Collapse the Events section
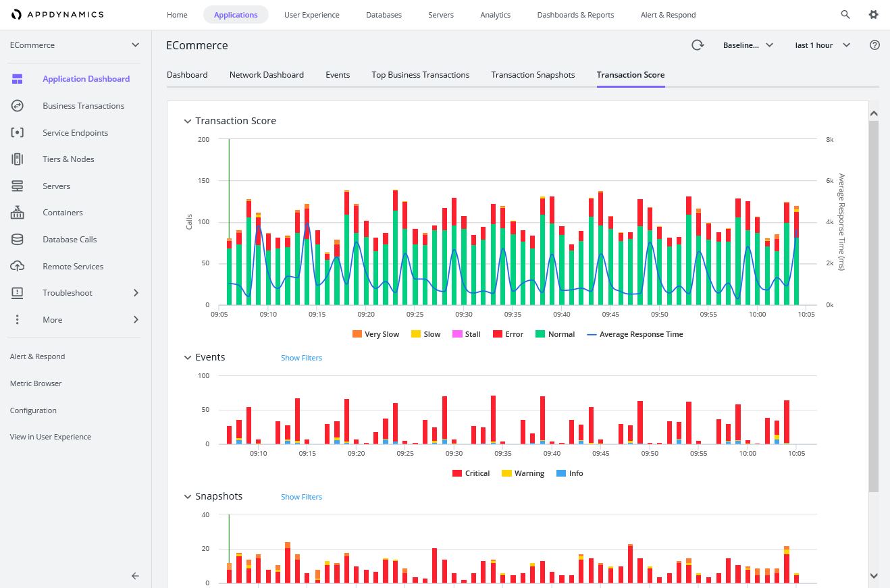This screenshot has height=588, width=890. point(188,358)
